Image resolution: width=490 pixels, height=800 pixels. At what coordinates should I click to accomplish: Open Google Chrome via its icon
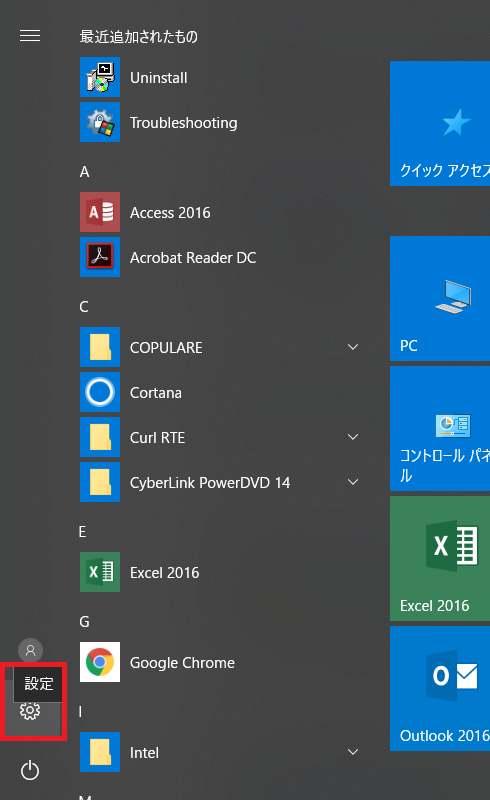(100, 662)
